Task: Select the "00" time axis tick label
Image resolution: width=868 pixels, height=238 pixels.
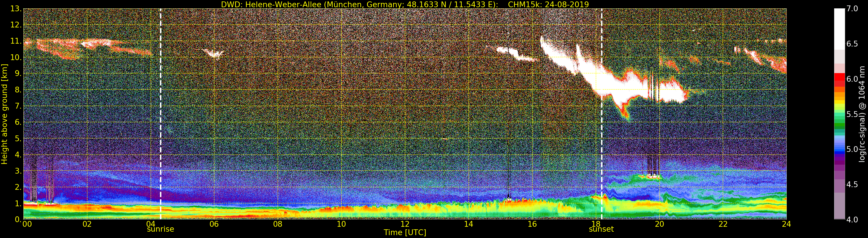Action: [x=27, y=224]
